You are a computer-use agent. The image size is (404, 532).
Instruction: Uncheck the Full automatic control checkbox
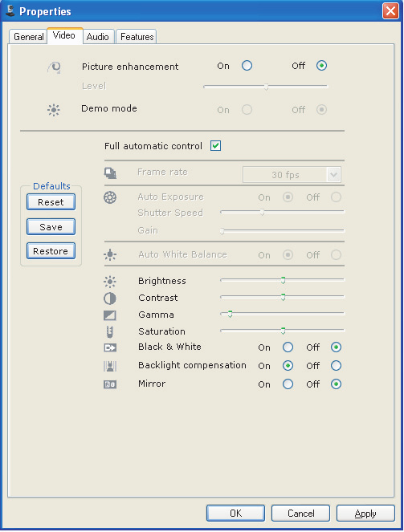[215, 146]
